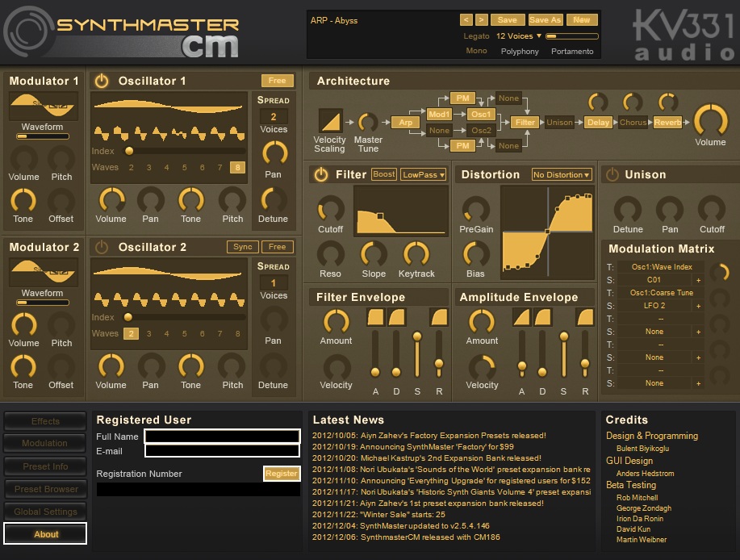Open the Mod1 routing selector
Viewport: 740px width, 560px height.
point(439,114)
